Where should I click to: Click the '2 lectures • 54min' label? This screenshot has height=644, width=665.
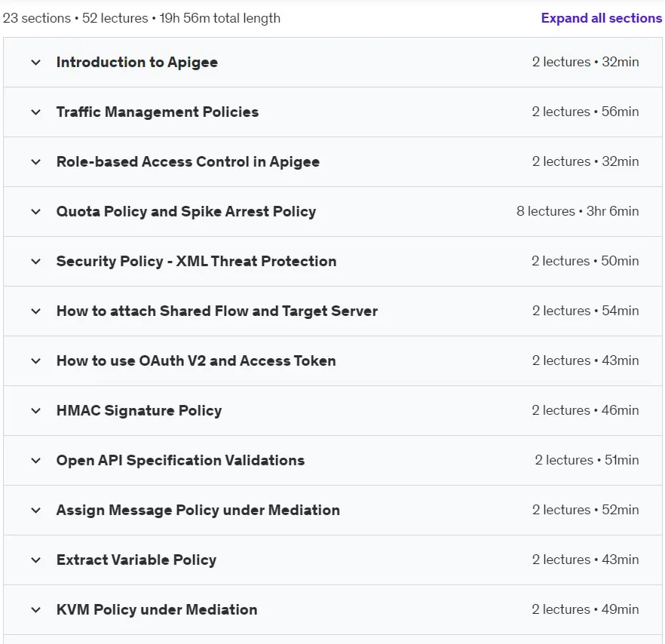click(x=585, y=311)
